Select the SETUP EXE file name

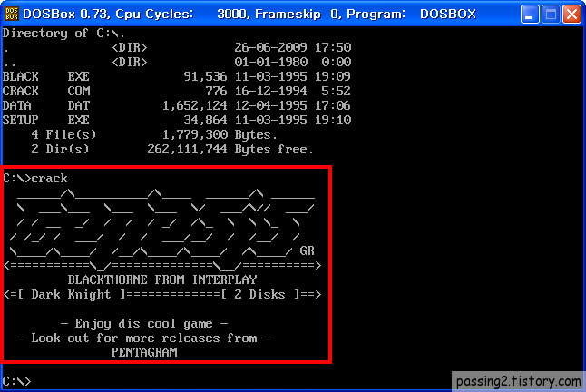pos(46,121)
